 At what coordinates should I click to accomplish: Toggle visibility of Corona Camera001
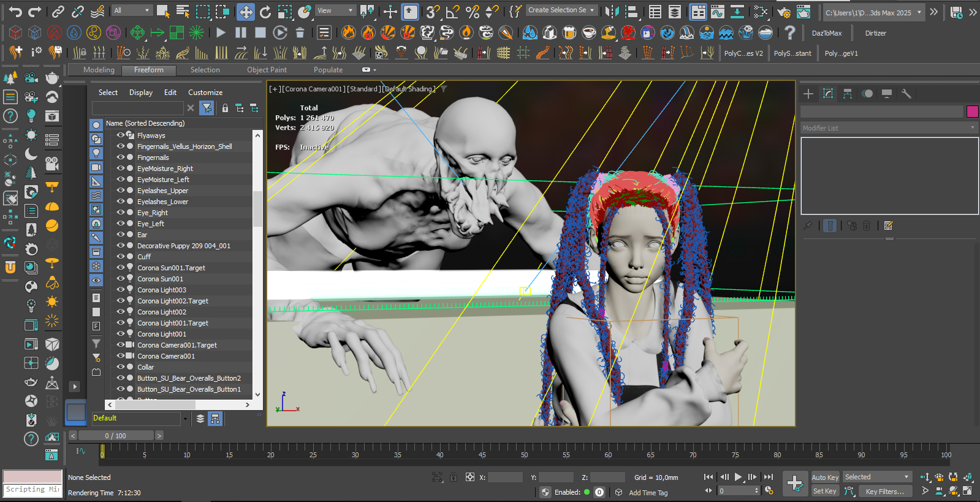tap(121, 356)
